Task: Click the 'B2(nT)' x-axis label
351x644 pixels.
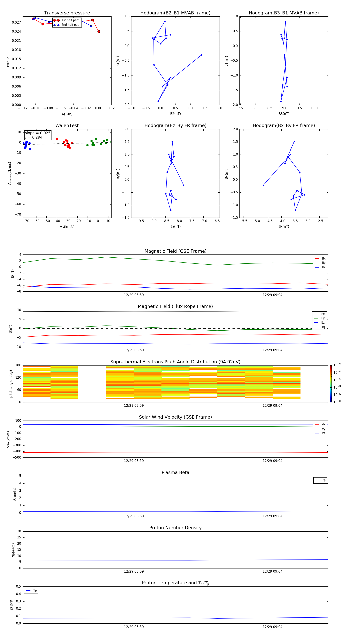Action: tap(175, 114)
